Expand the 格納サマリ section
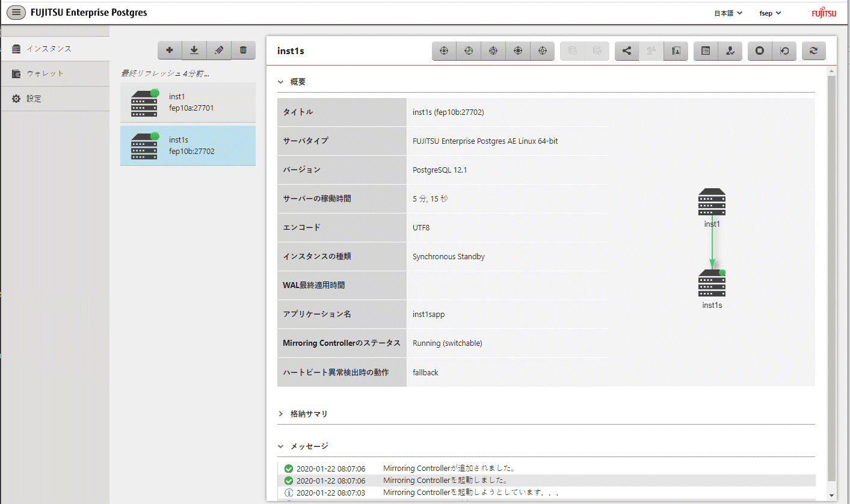Screen dimensions: 850x504 pyautogui.click(x=281, y=414)
